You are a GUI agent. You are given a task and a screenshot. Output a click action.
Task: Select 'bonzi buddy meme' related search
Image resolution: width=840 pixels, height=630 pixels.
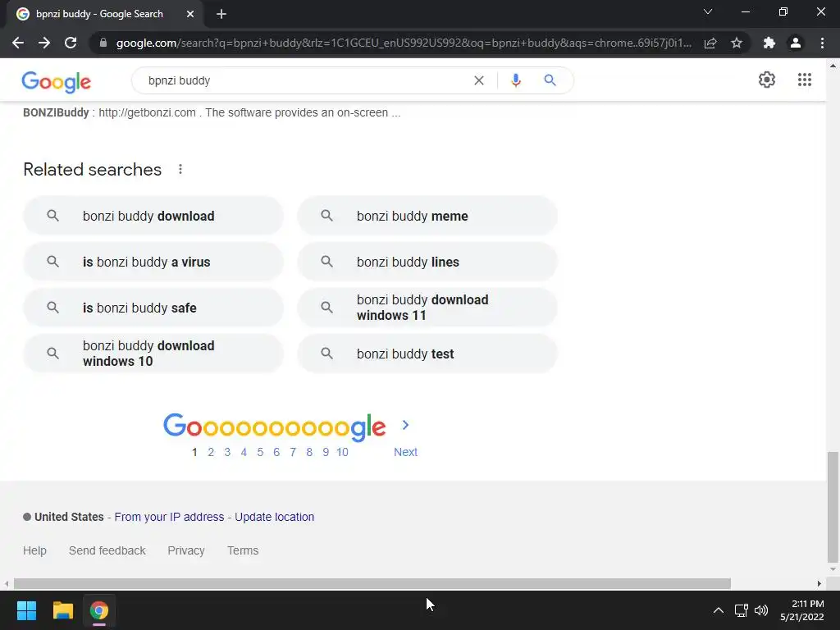click(427, 216)
